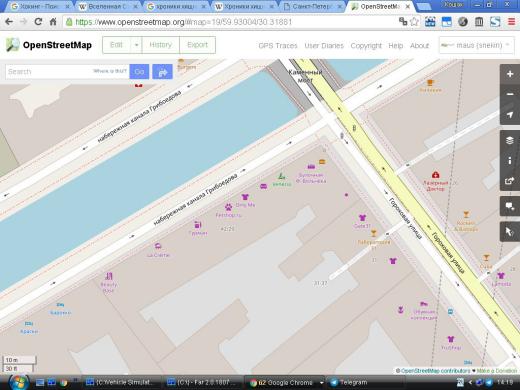Bookmark this page with the star icon
The image size is (520, 390).
coord(414,22)
